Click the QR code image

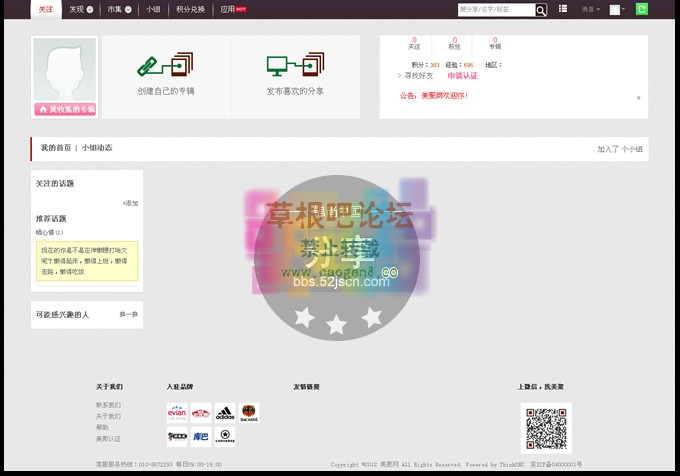tap(546, 428)
